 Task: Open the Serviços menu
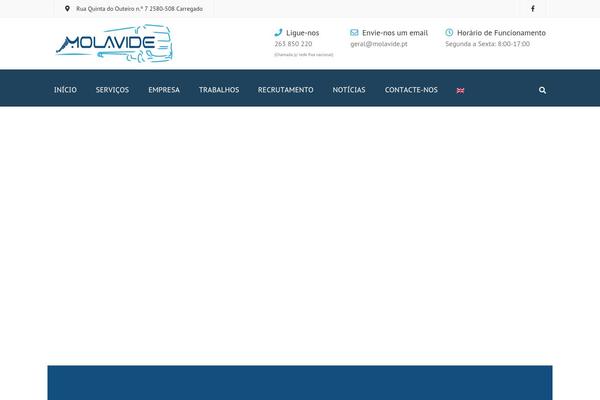click(x=112, y=90)
